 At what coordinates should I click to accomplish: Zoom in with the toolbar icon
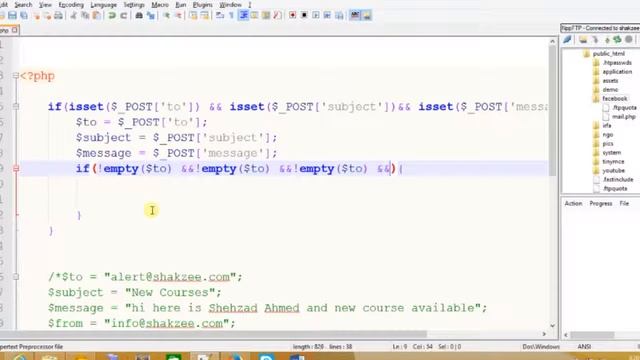coord(166,16)
